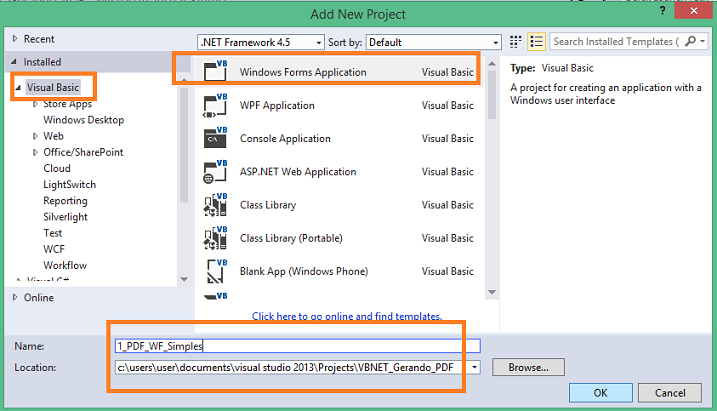
Task: Switch to medium icons list view
Action: click(536, 42)
